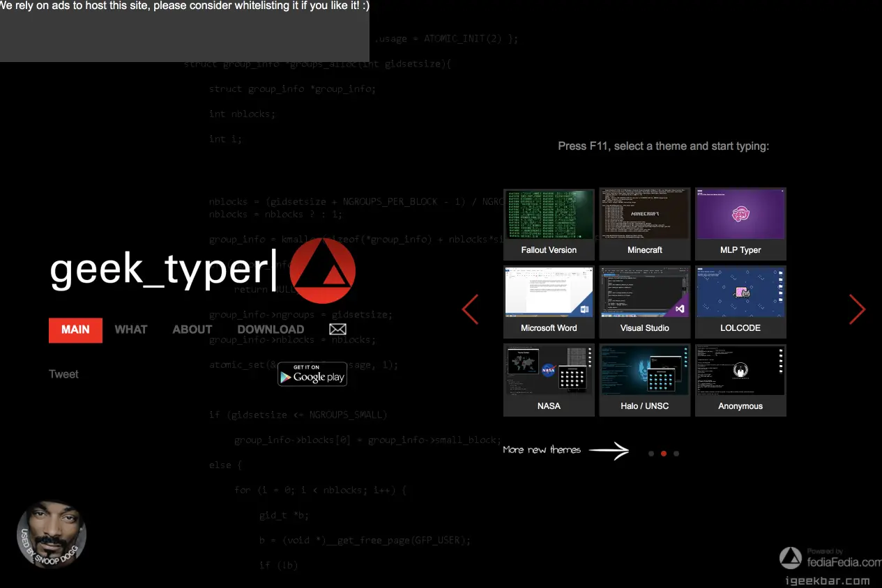Click the igeekbar.com text
Screen dimensions: 882x588
(828, 580)
